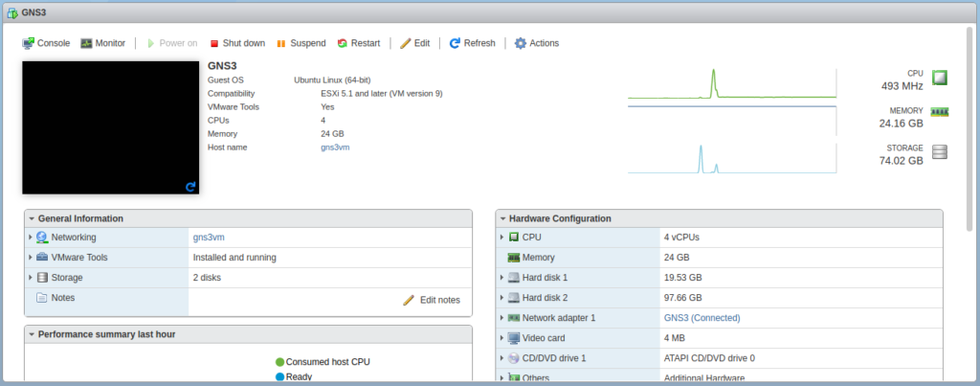Restart the GNS3 VM
This screenshot has width=980, height=386.
[358, 43]
